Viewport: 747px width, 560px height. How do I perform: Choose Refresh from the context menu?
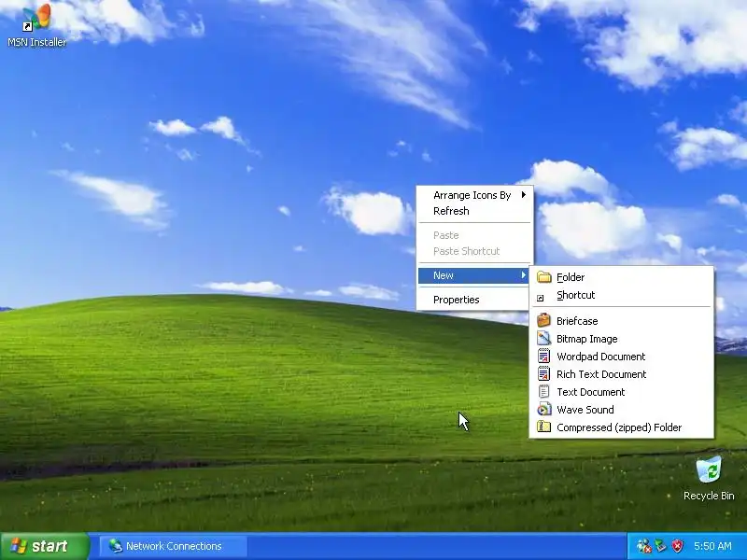475,211
